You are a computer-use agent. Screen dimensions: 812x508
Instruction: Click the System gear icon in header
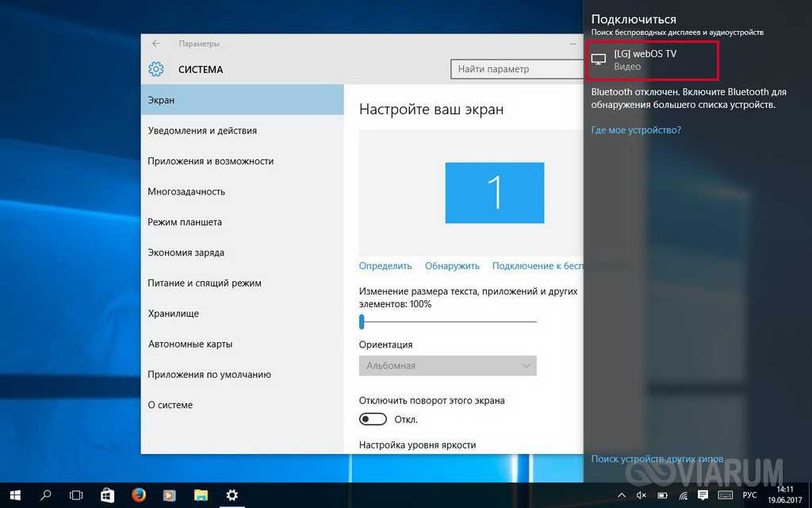pos(156,69)
